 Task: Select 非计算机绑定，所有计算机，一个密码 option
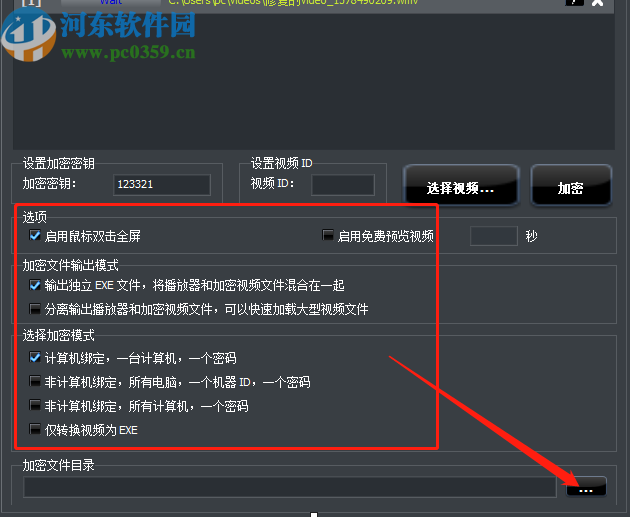(35, 405)
